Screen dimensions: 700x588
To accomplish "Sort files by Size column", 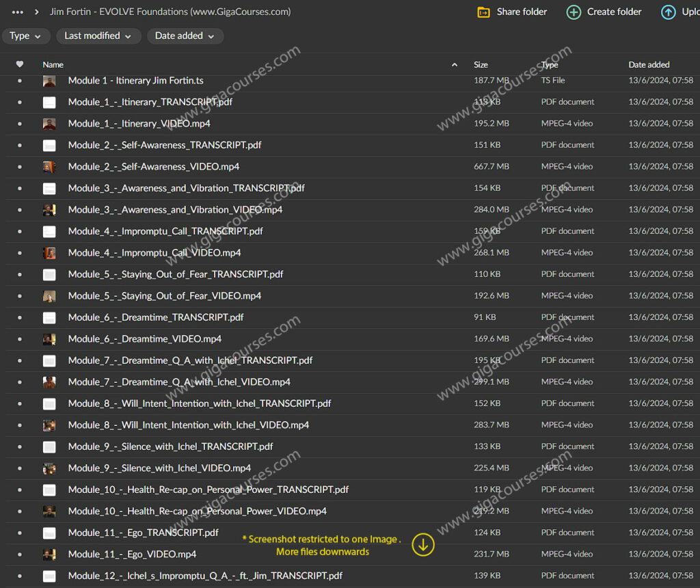I will [481, 65].
